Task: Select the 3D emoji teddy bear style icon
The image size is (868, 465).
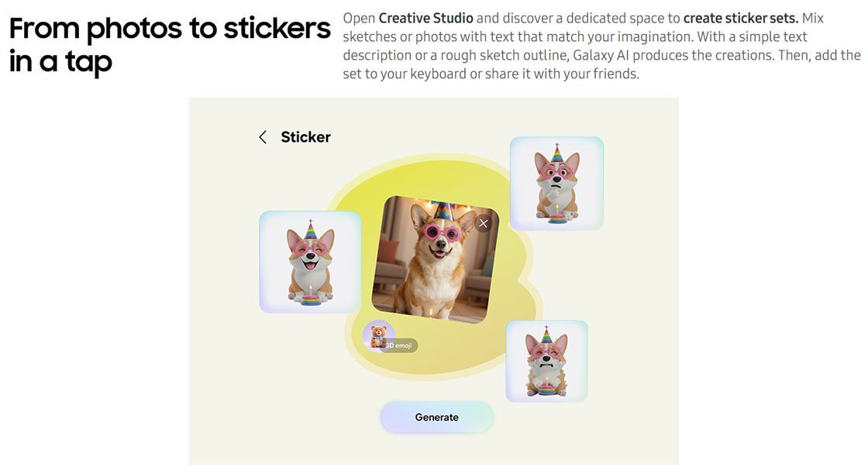Action: point(378,336)
